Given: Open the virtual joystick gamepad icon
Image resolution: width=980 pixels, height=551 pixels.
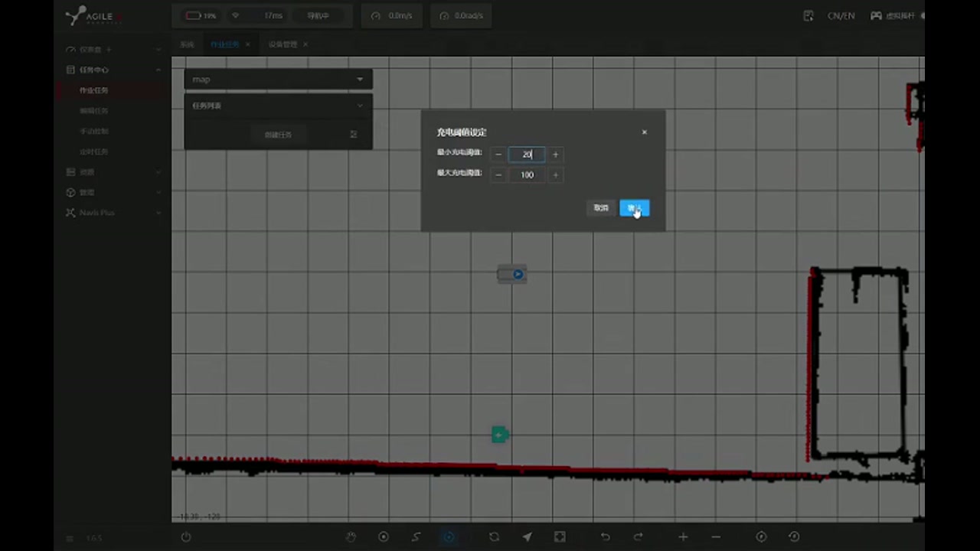Looking at the screenshot, I should (x=876, y=15).
